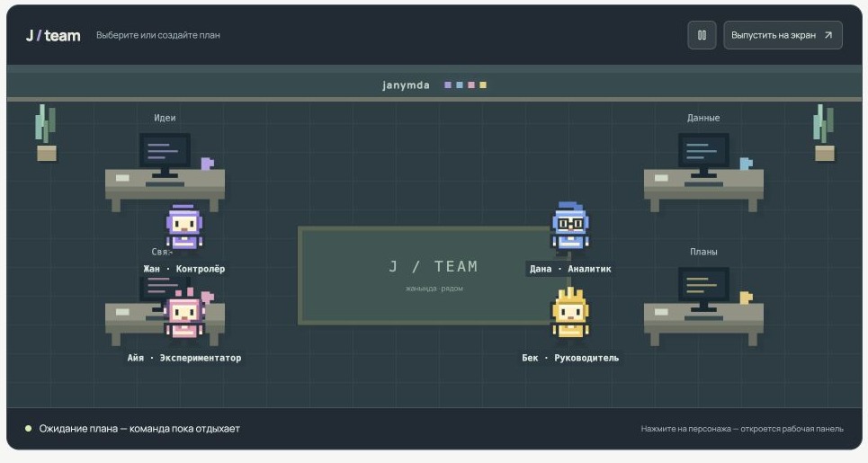Click the 'Идеи' station label

tap(165, 118)
